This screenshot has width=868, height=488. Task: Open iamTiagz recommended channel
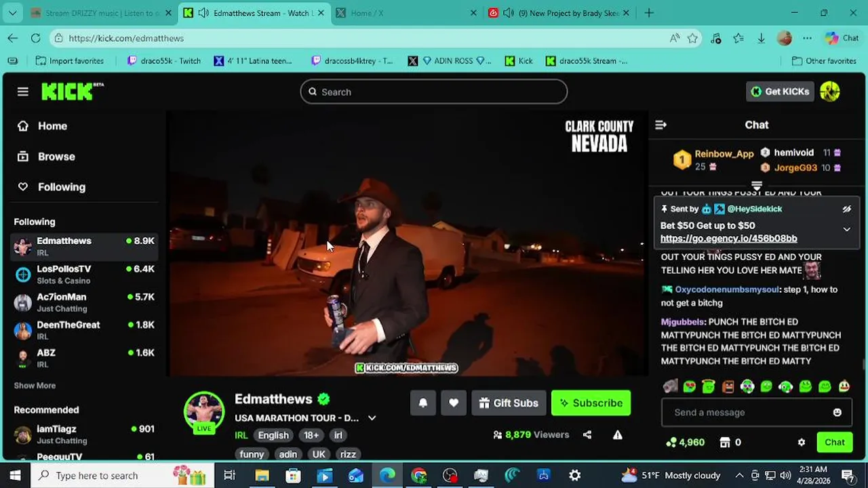[x=84, y=434]
